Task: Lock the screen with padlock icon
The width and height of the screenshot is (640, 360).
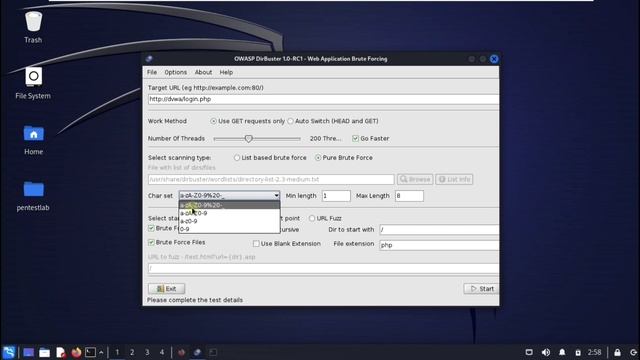Action: (x=617, y=352)
